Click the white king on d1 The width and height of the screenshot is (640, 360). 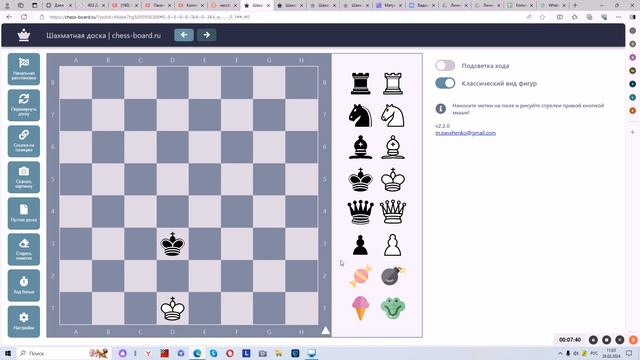coord(173,309)
